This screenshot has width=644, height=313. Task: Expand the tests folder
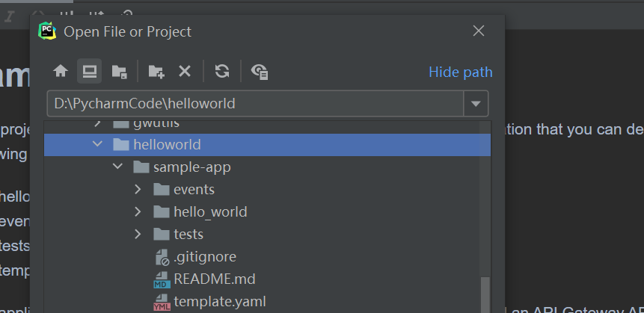[x=138, y=234]
